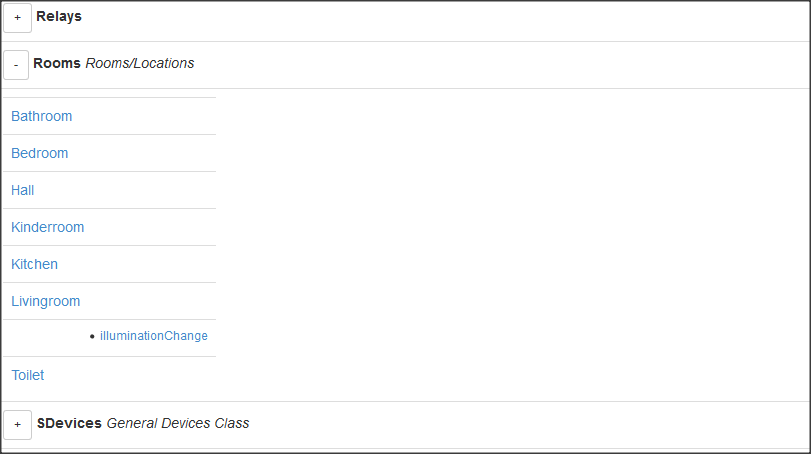The height and width of the screenshot is (454, 811).
Task: Click the SDevices section title
Action: coord(69,423)
